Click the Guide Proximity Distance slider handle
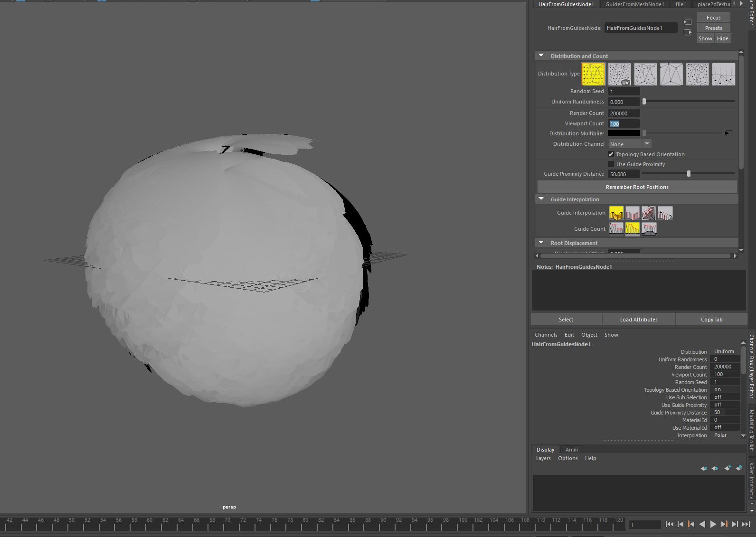 click(x=689, y=174)
